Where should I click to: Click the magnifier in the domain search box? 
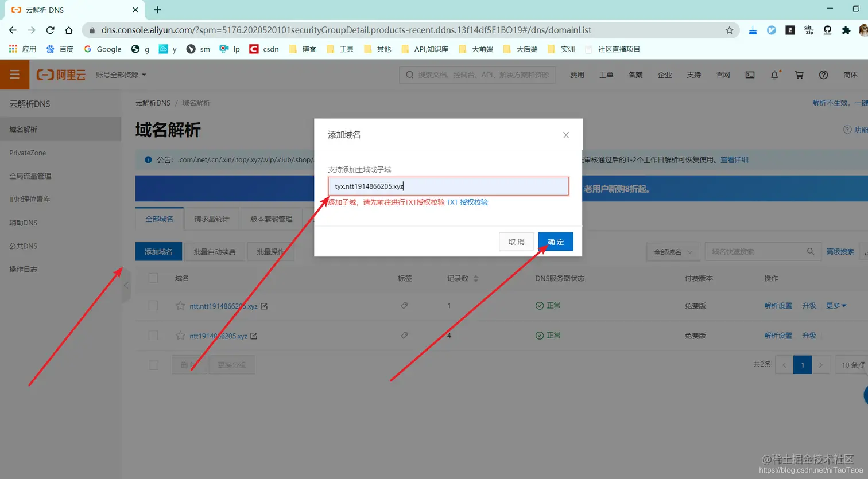tap(810, 251)
